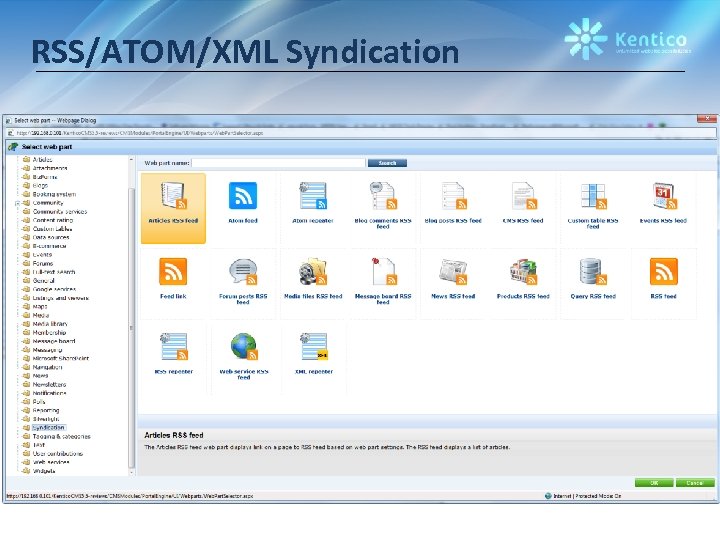Click the browser page icon in address bar

pos(11,133)
